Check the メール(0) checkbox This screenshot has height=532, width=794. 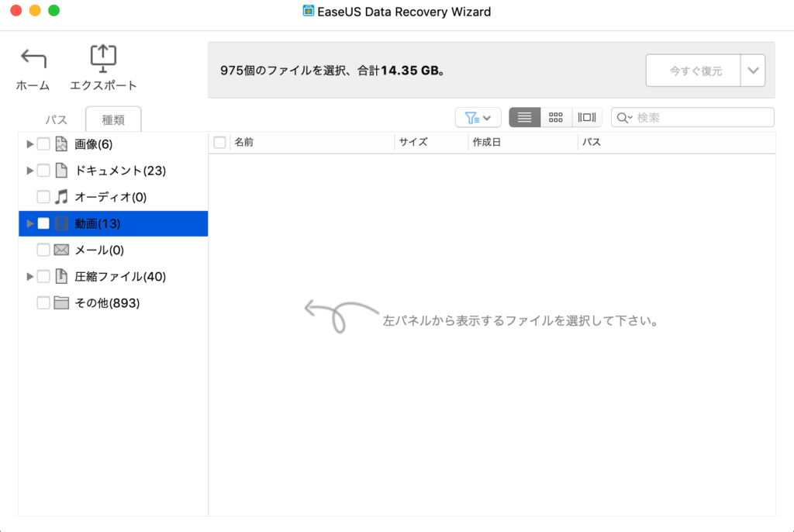coord(43,250)
